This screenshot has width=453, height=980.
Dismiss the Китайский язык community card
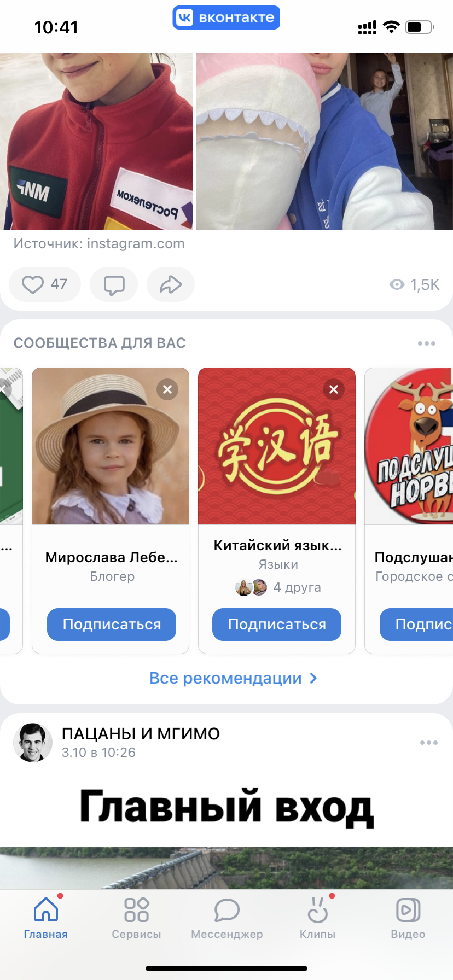click(x=334, y=389)
